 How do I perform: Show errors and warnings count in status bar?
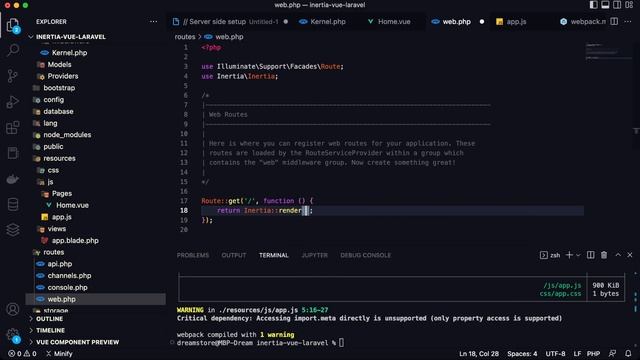click(22, 353)
